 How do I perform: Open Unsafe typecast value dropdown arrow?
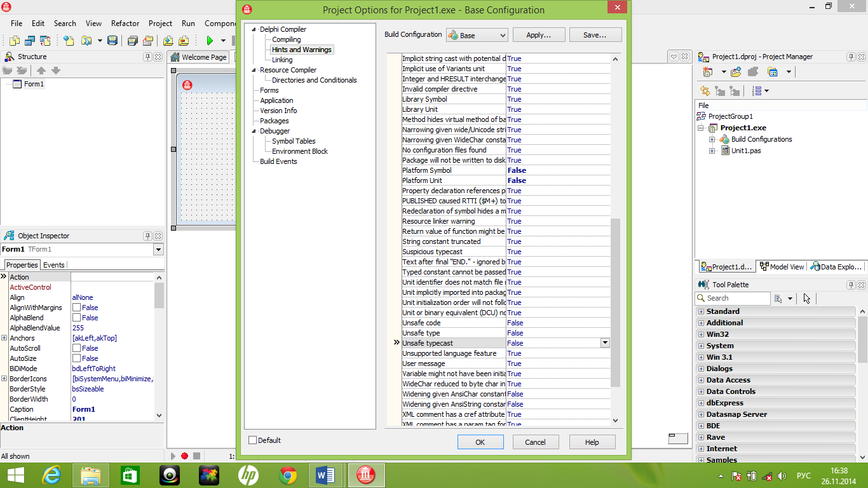point(605,343)
